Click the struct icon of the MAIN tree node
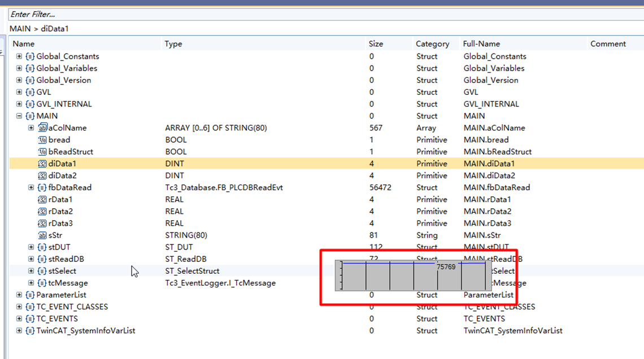This screenshot has height=359, width=644. [x=30, y=116]
